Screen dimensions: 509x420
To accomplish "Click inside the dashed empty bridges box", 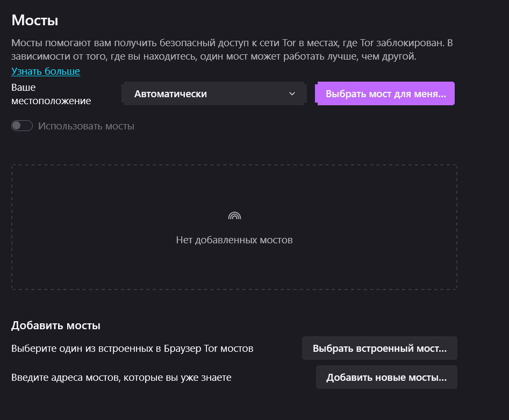I will 234,227.
